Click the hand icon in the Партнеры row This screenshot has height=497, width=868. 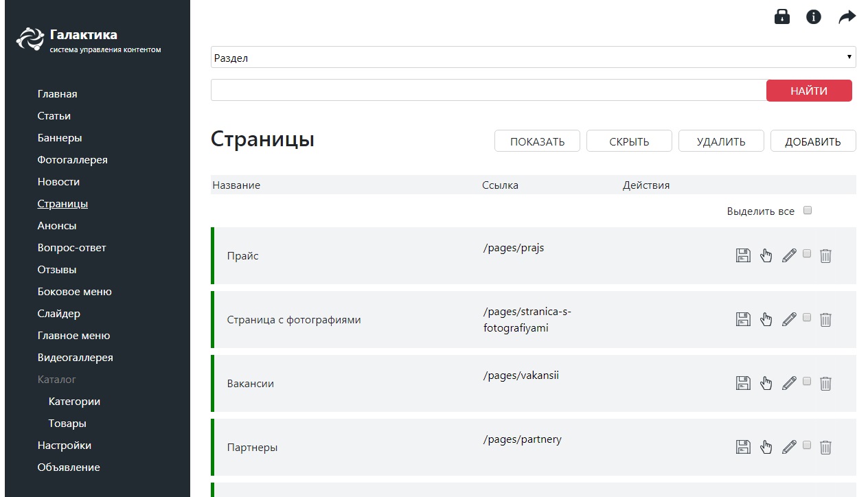[766, 447]
